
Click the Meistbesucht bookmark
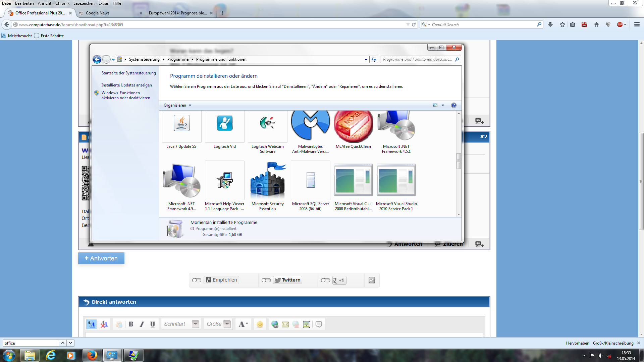[17, 36]
